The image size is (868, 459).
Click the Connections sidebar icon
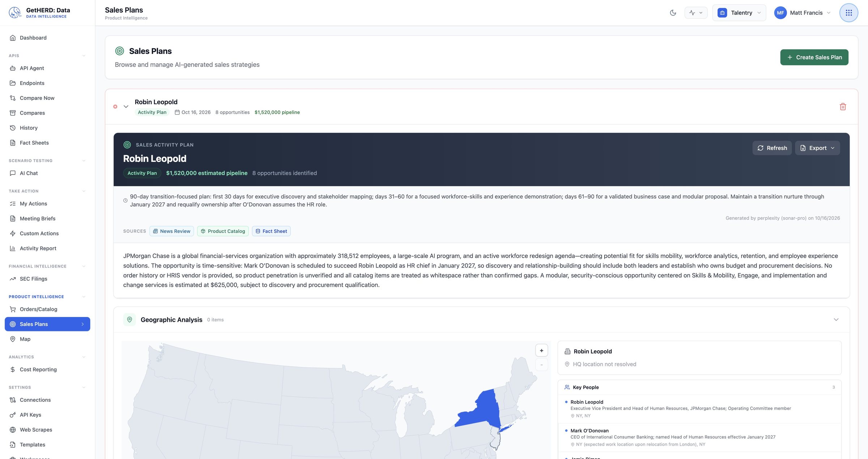point(13,400)
